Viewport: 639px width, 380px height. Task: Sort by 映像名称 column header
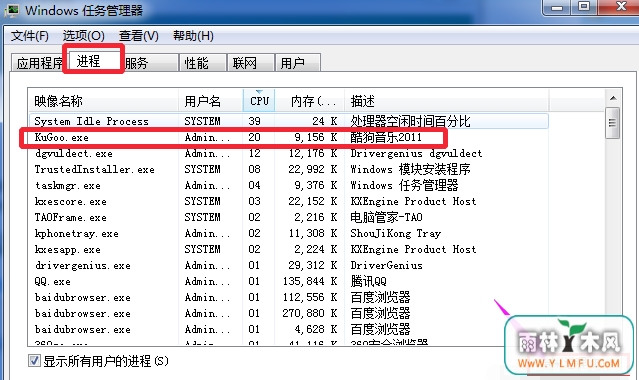pyautogui.click(x=104, y=101)
